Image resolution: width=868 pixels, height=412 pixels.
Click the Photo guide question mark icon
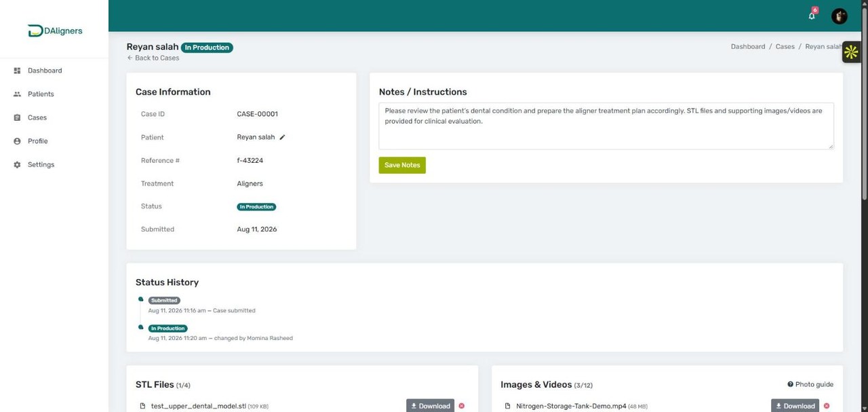(790, 384)
